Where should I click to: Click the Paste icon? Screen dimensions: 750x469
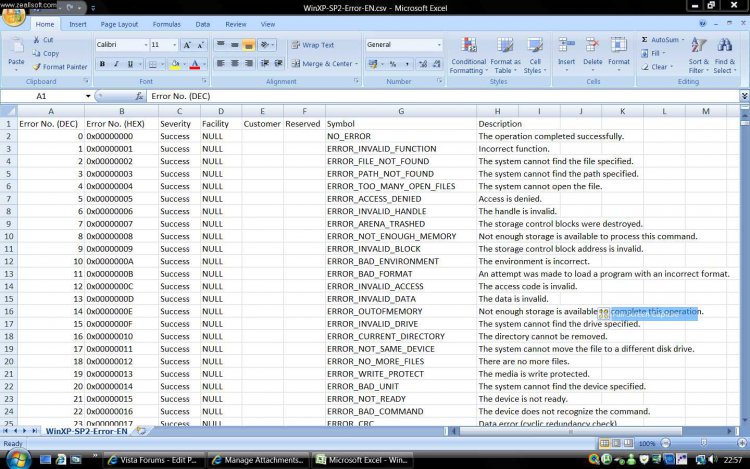coord(16,47)
